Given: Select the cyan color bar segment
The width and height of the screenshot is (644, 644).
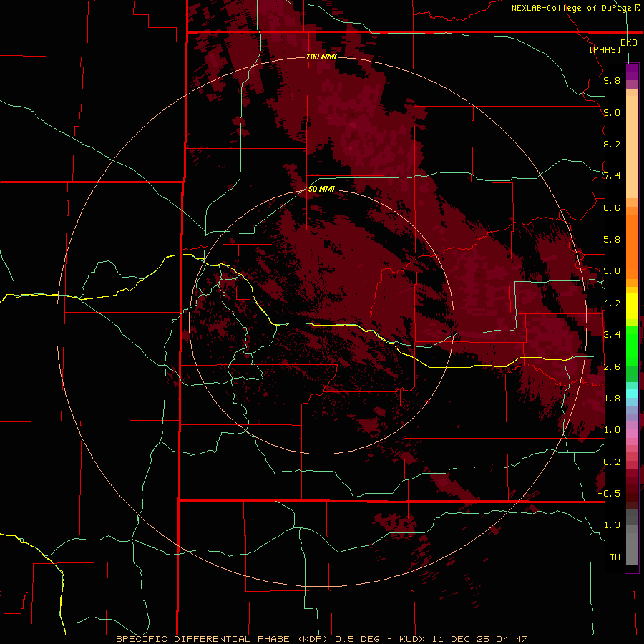Looking at the screenshot, I should 632,394.
